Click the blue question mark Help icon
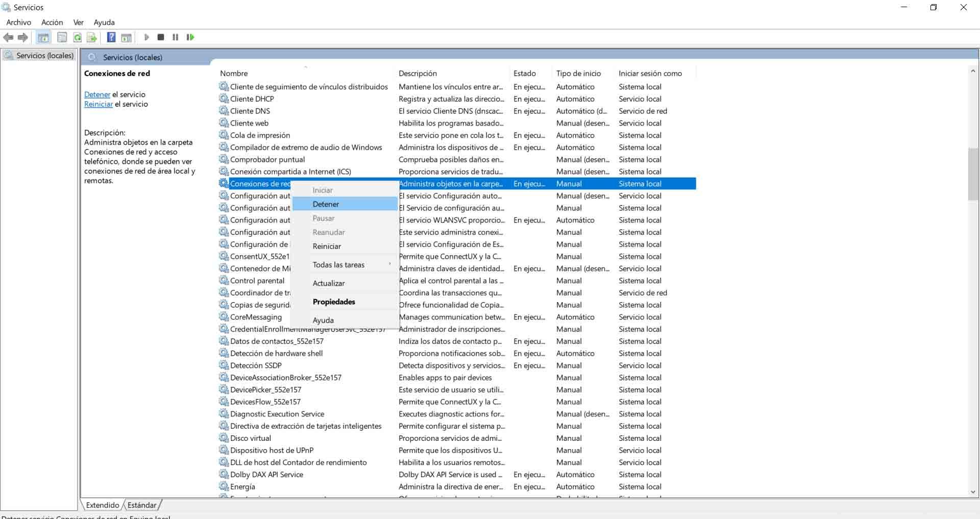980x519 pixels. coord(111,37)
